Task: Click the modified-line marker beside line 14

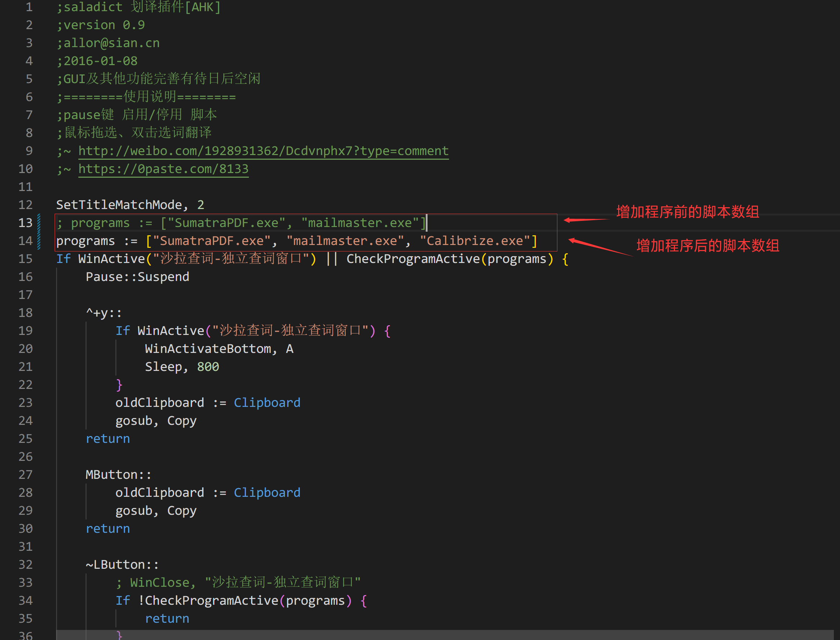Action: pyautogui.click(x=39, y=241)
